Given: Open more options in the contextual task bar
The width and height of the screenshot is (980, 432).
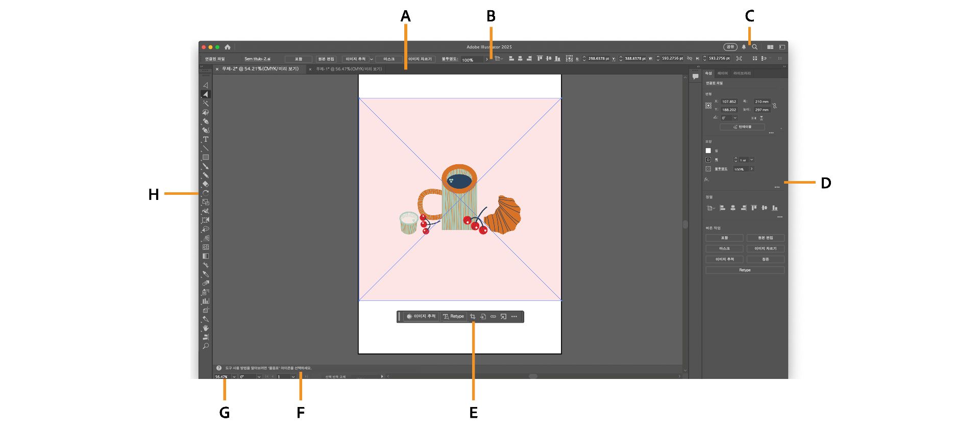Looking at the screenshot, I should [x=514, y=317].
